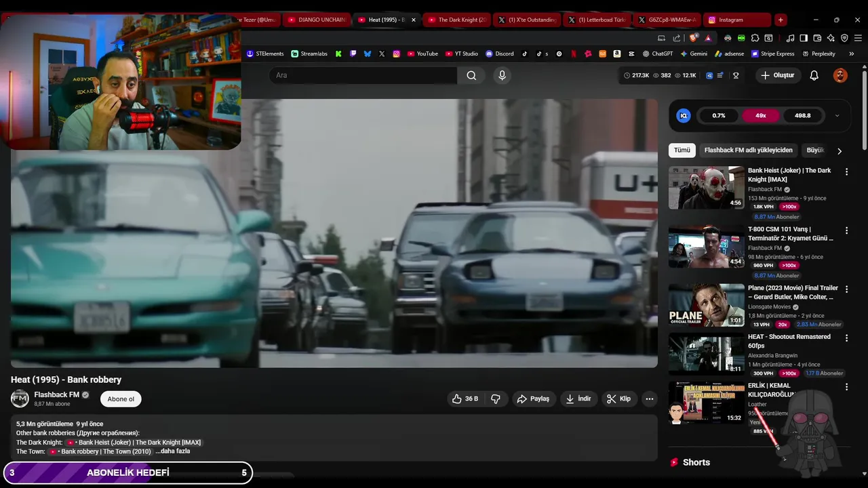
Task: Open a new browser tab
Action: tap(781, 20)
